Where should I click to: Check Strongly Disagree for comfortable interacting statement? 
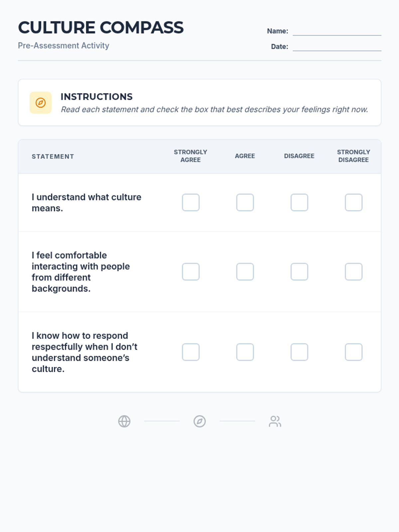tap(353, 272)
